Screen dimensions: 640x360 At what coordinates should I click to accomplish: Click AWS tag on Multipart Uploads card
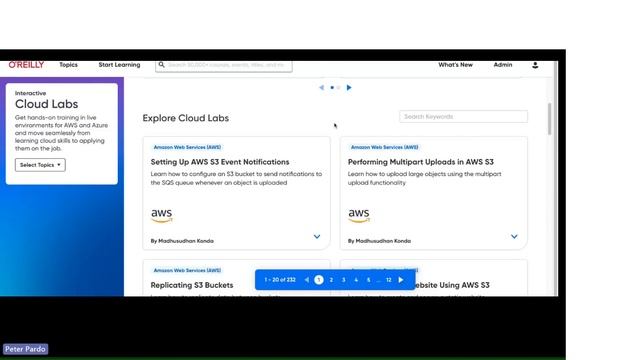click(384, 147)
